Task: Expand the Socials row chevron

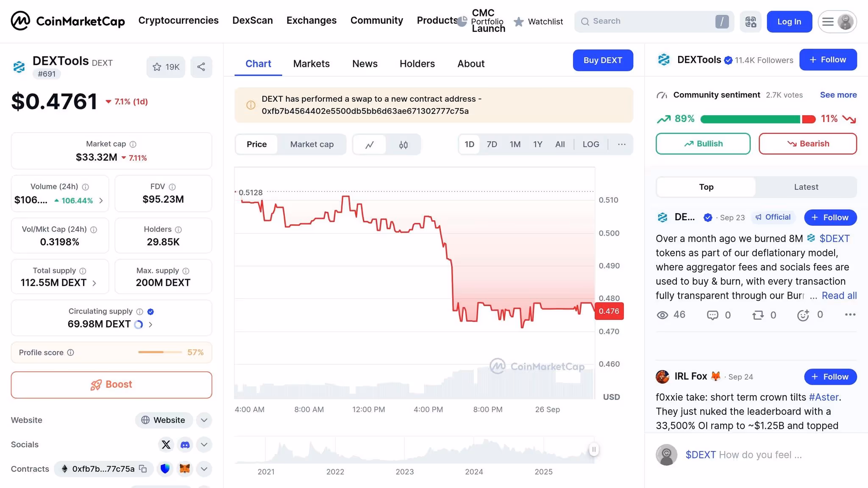Action: [x=204, y=444]
